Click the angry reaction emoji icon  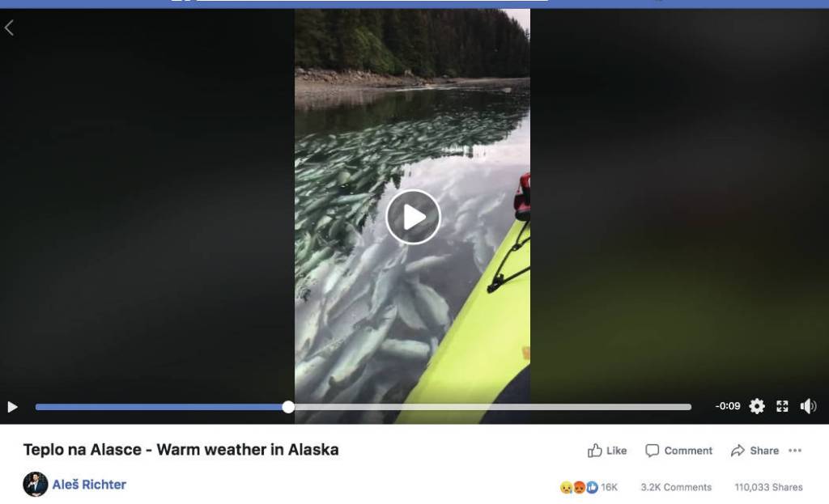pyautogui.click(x=580, y=487)
